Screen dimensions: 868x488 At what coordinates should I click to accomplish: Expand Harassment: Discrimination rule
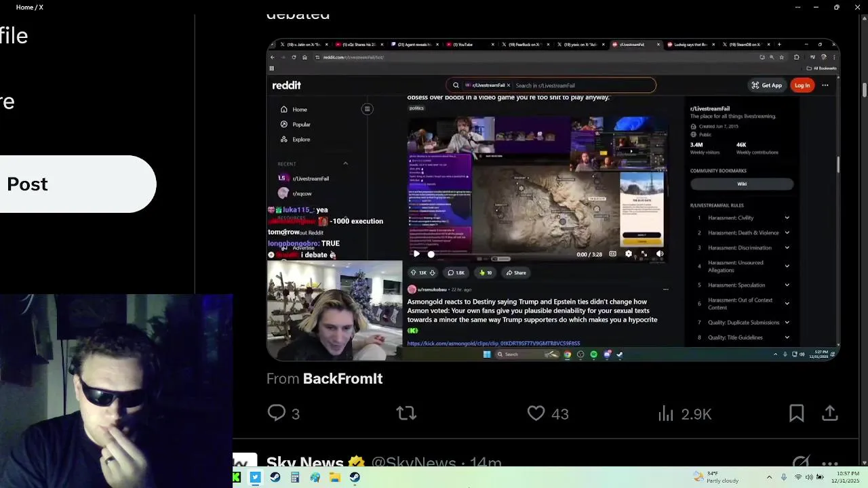[x=787, y=247]
